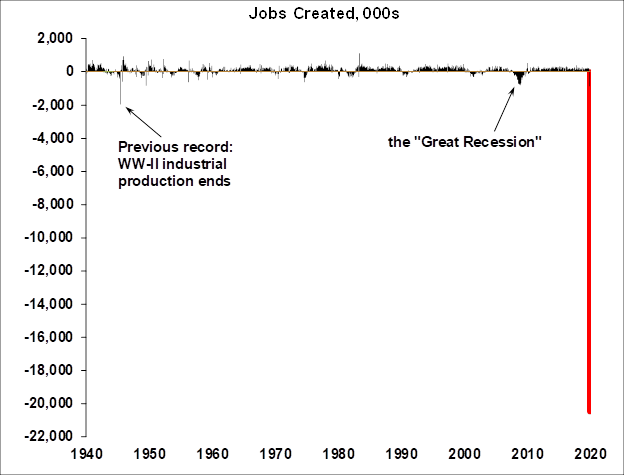Screen dimensions: 625x476
Task: Click the x-axis year '2010'
Action: (527, 454)
